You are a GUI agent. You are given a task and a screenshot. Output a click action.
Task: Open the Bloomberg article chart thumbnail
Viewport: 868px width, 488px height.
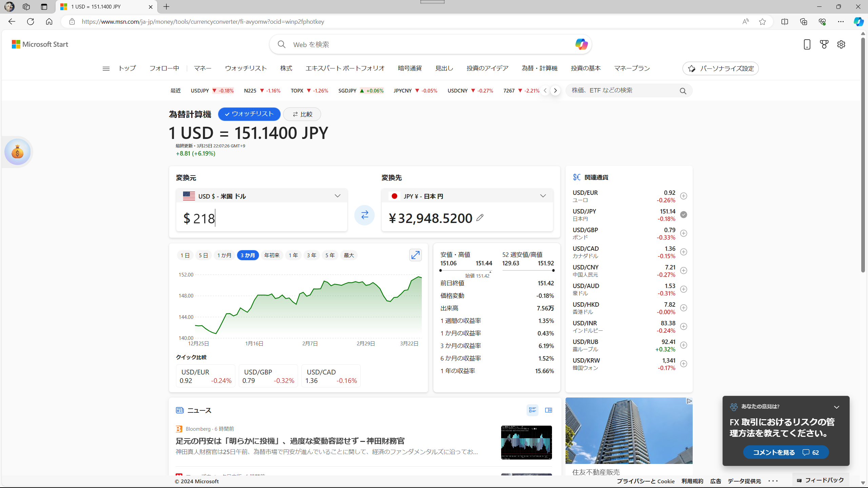(x=527, y=443)
